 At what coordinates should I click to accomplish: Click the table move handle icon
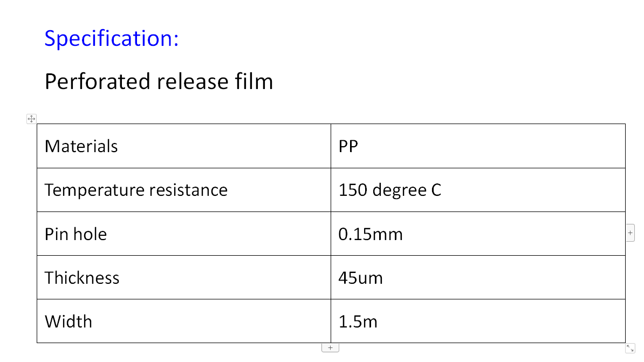click(x=31, y=119)
